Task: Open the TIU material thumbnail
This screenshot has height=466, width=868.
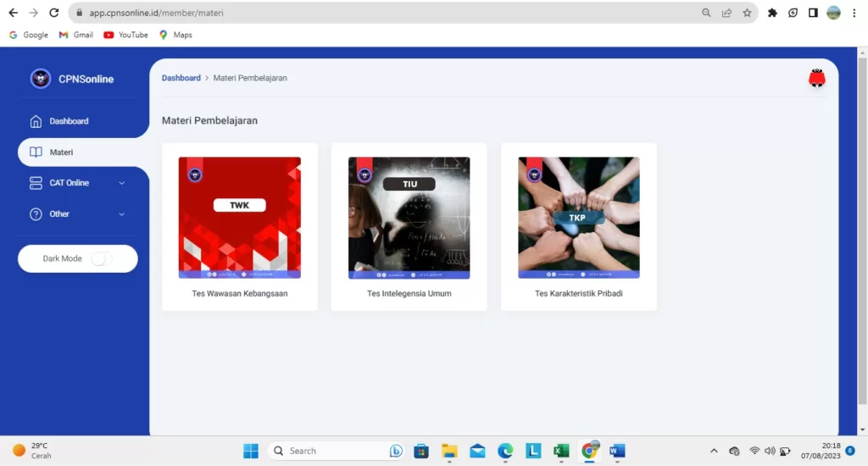Action: 409,218
